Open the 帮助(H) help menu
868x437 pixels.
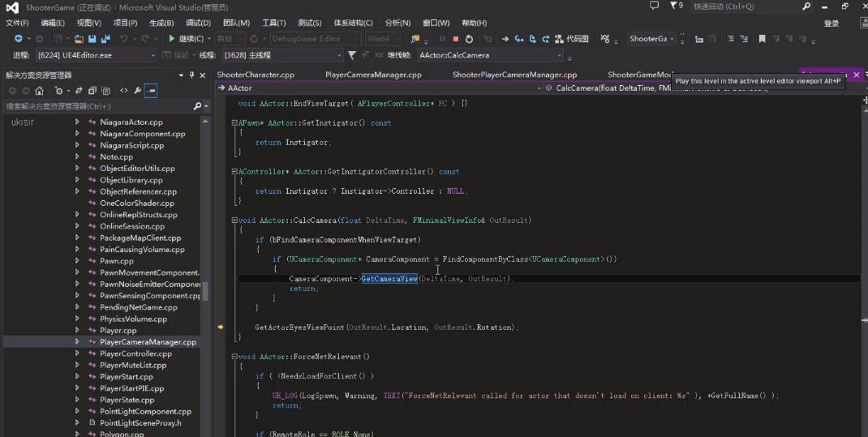pyautogui.click(x=475, y=23)
